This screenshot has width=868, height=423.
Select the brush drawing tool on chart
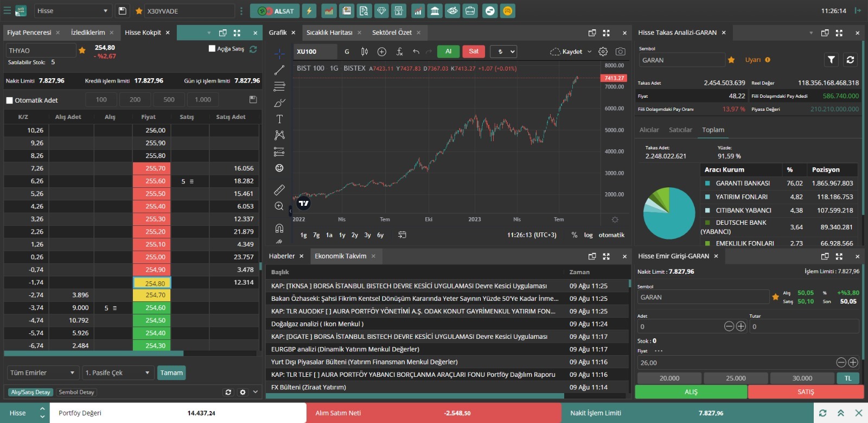[279, 103]
